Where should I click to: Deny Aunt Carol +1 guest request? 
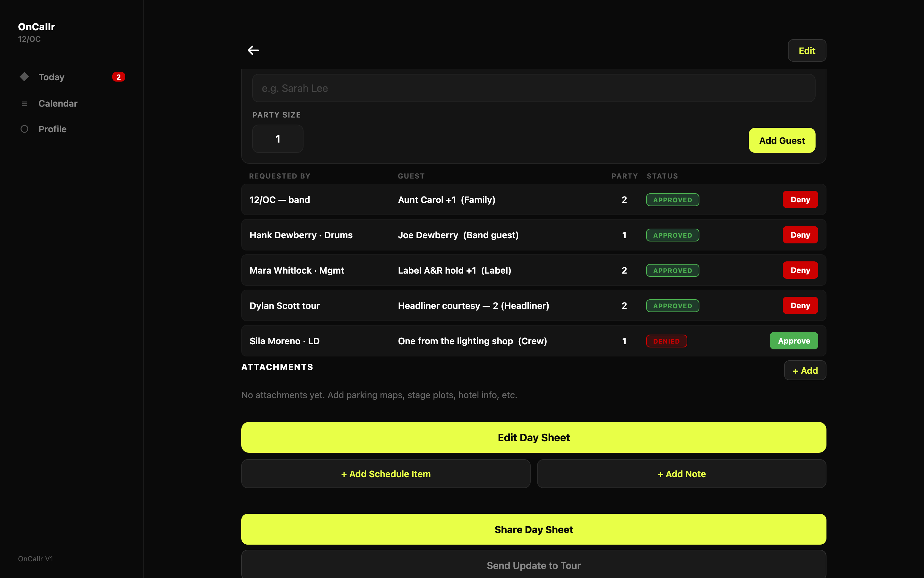(800, 199)
